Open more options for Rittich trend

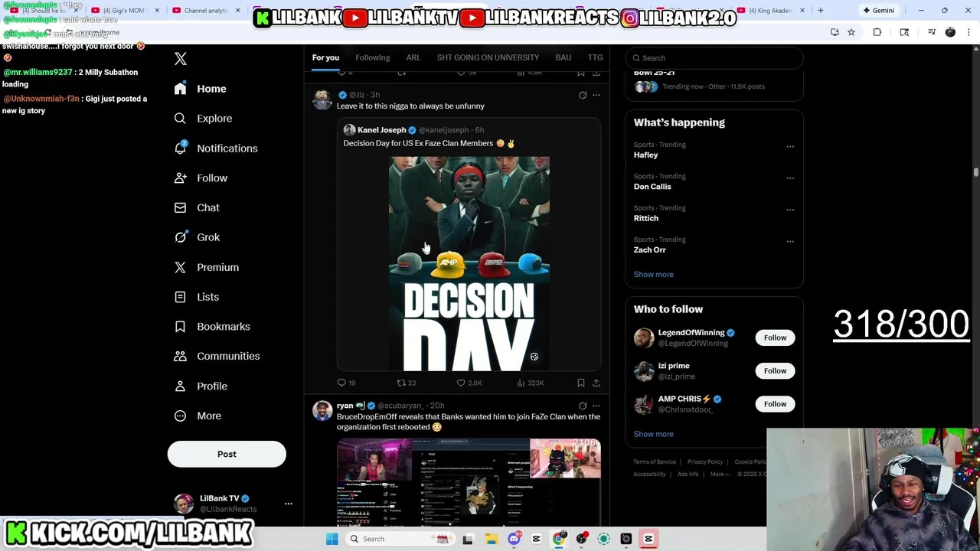point(790,210)
